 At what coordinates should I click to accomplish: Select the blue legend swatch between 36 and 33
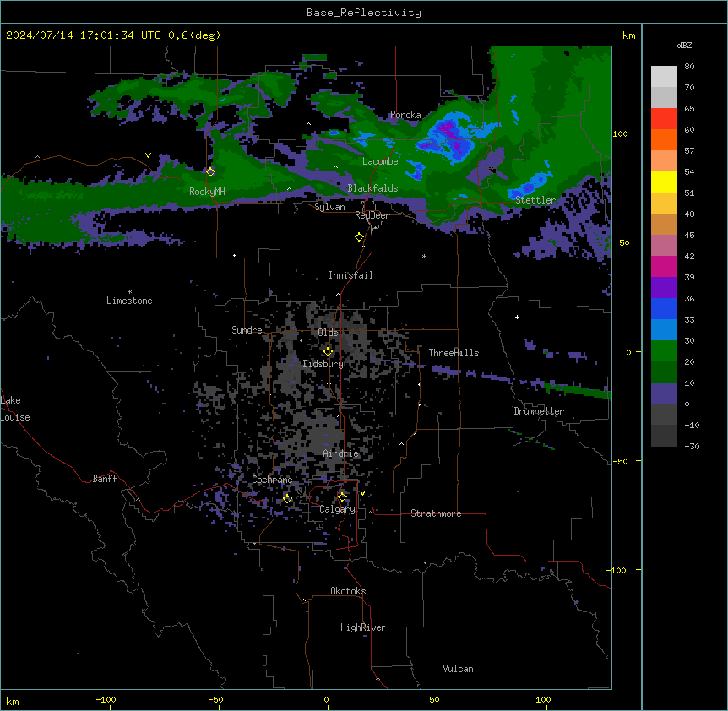[664, 308]
